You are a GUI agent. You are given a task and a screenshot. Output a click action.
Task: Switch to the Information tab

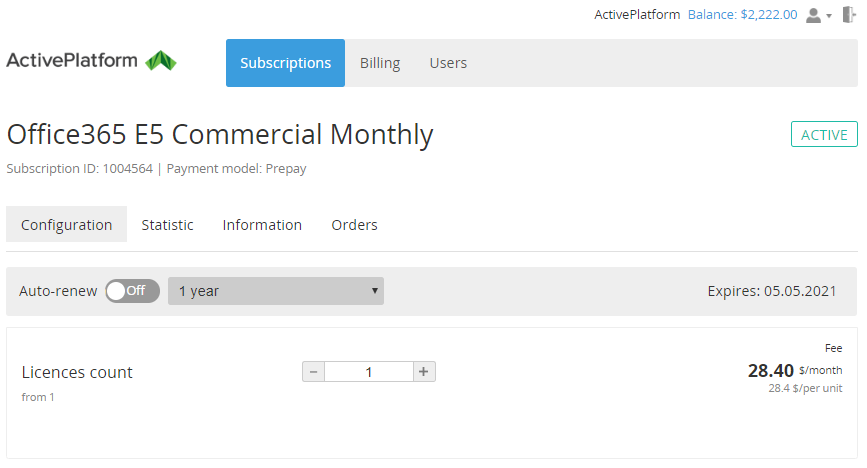262,225
